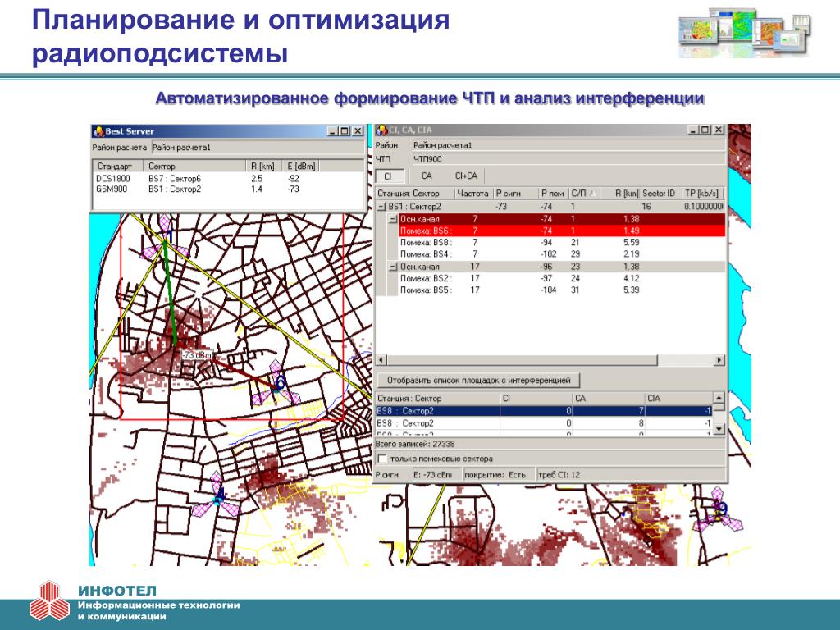
Task: Click the CA column header in lower list
Action: (x=609, y=399)
